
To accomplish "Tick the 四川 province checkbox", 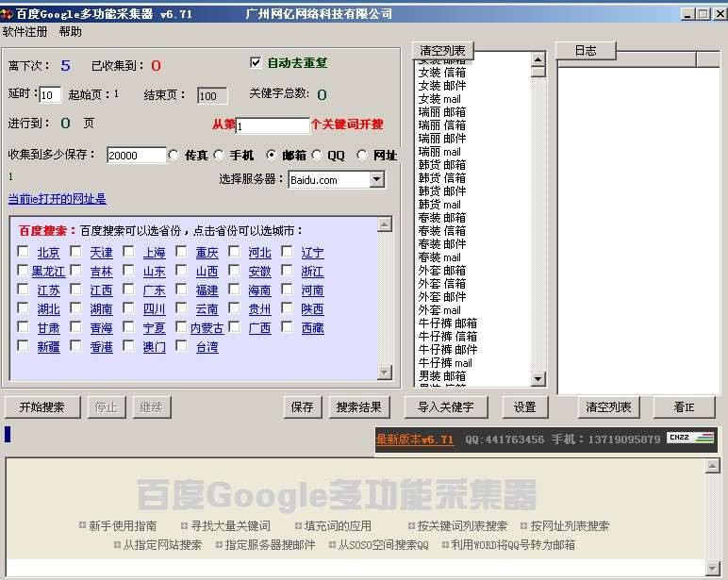I will 128,307.
